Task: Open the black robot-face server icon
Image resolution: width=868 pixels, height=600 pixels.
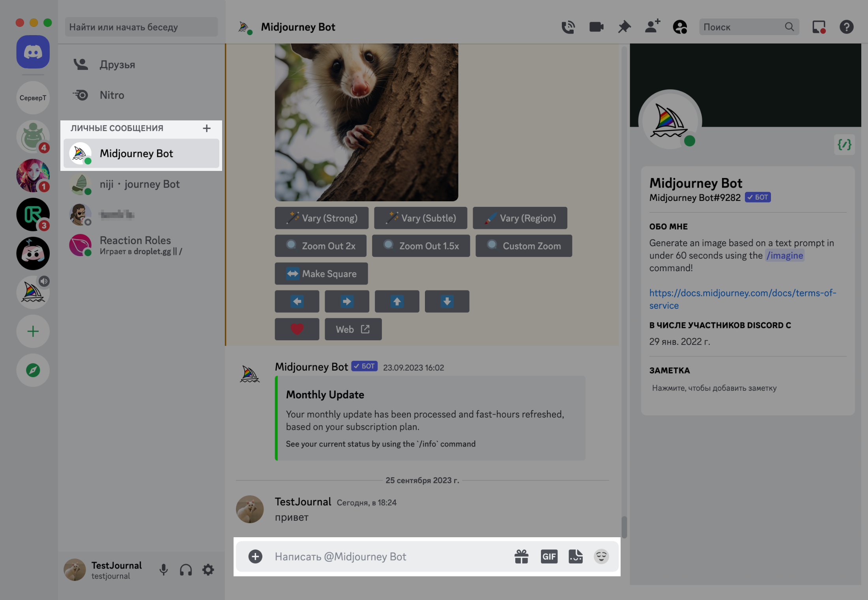Action: (33, 253)
